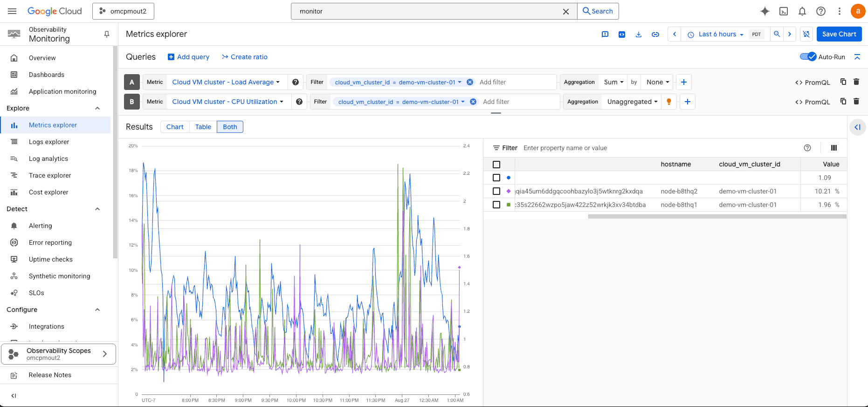Viewport: 868px width, 407px height.
Task: Delete query A
Action: coord(856,82)
